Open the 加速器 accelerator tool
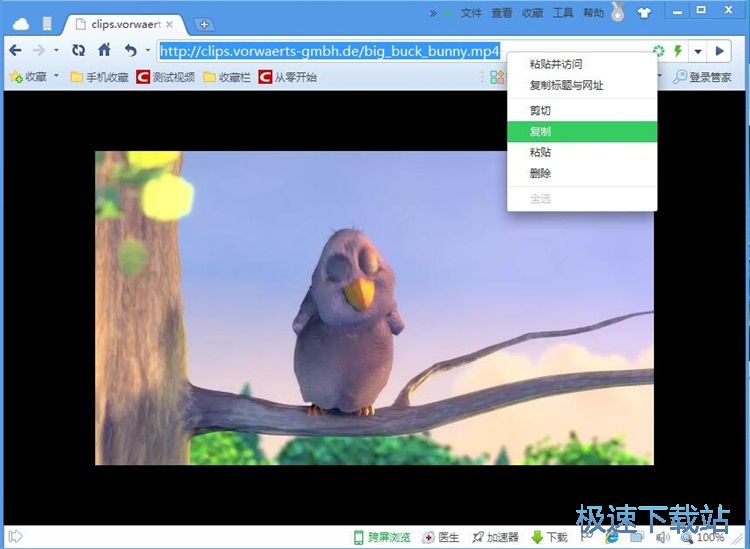 coord(495,537)
